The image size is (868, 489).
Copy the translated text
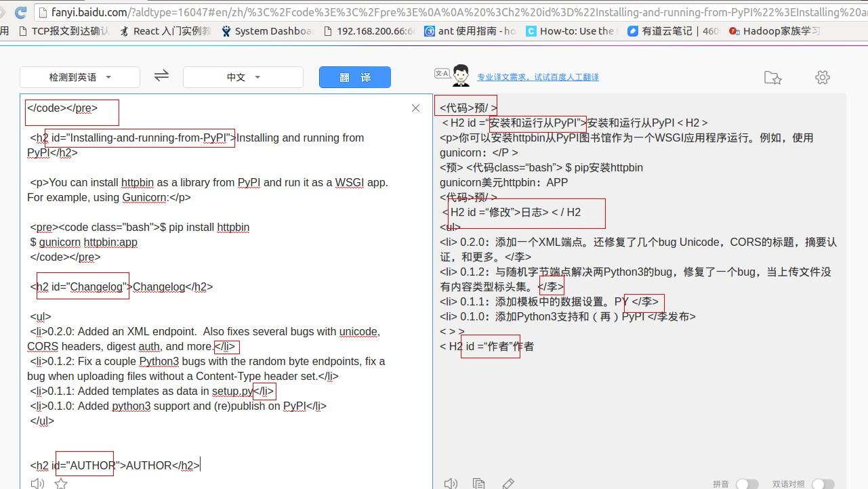coord(478,483)
